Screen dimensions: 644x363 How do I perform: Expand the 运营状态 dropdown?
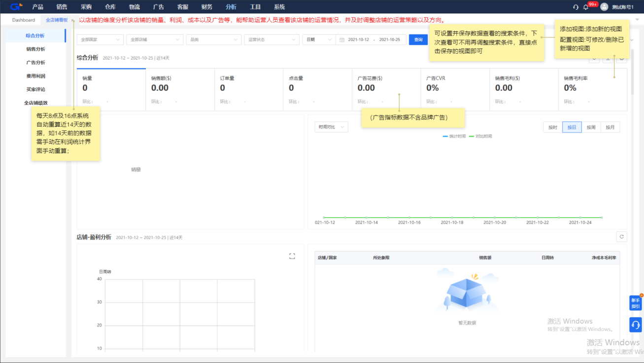[271, 39]
